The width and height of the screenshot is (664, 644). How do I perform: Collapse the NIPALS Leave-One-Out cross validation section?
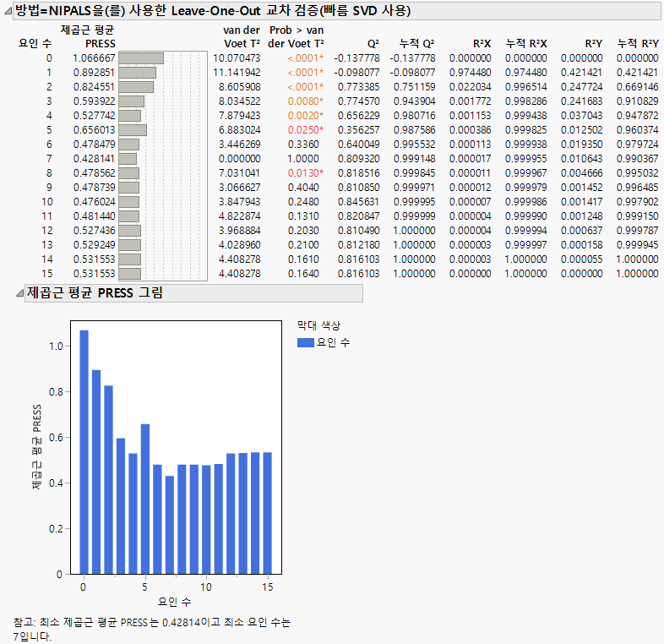coord(8,11)
